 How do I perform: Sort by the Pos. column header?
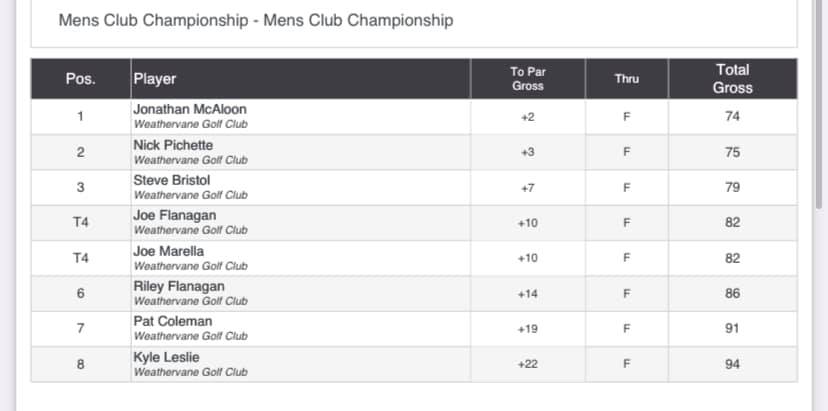point(81,79)
